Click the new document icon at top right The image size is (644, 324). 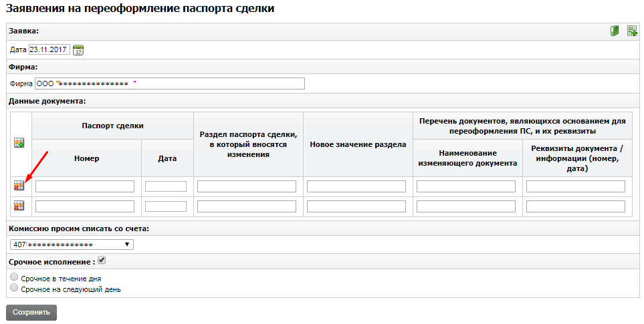point(631,31)
